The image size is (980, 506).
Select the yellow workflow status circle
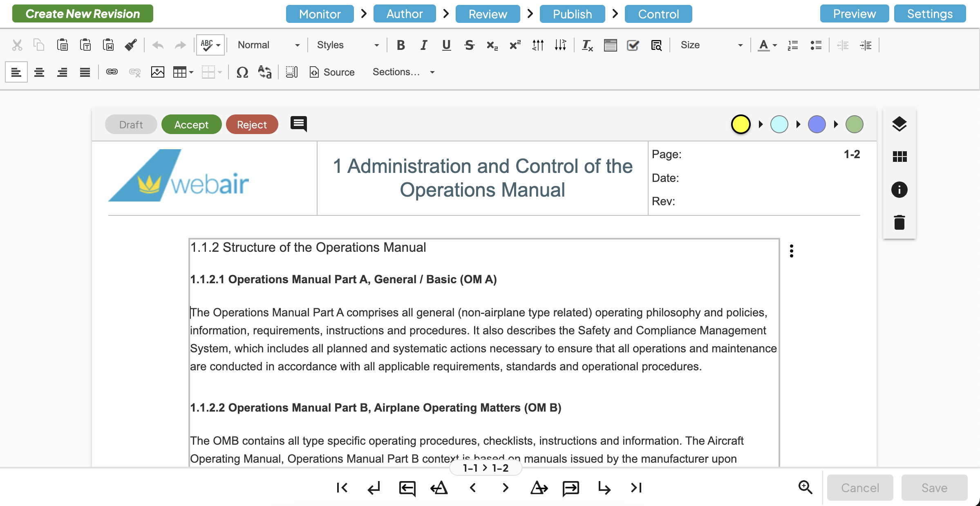point(741,124)
